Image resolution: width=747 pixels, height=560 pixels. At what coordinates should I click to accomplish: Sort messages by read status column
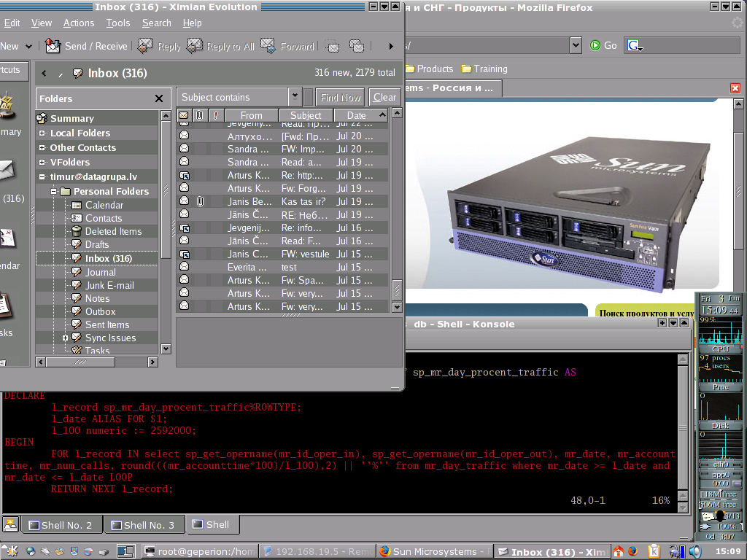tap(183, 115)
